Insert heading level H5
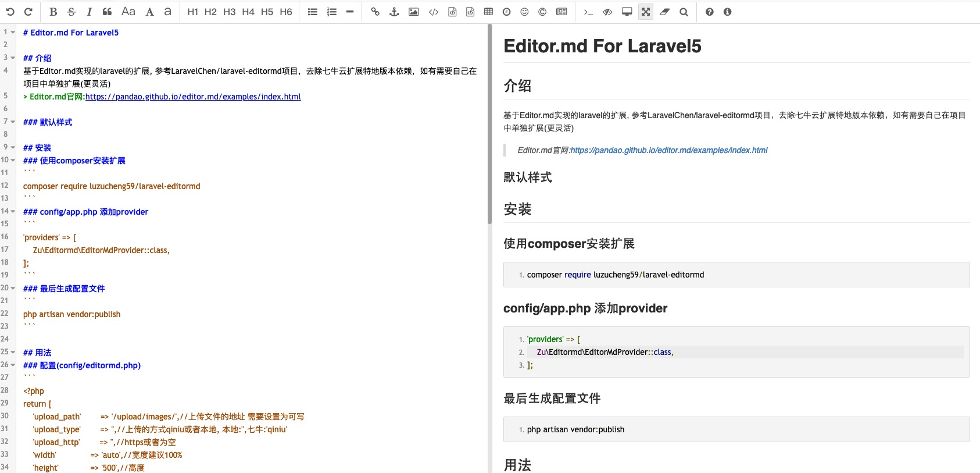The image size is (980, 473). pyautogui.click(x=267, y=12)
